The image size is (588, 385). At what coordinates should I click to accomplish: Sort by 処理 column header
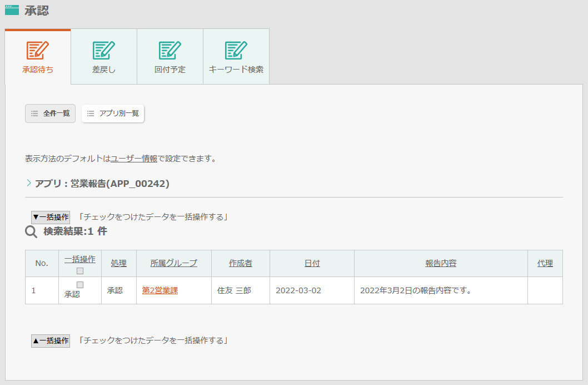tap(119, 263)
